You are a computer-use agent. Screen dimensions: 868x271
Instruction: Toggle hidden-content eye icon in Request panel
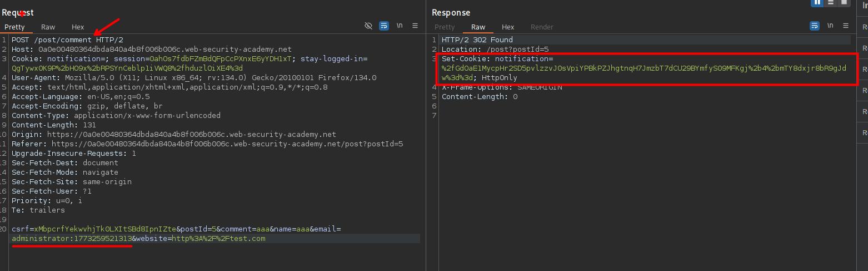point(368,26)
